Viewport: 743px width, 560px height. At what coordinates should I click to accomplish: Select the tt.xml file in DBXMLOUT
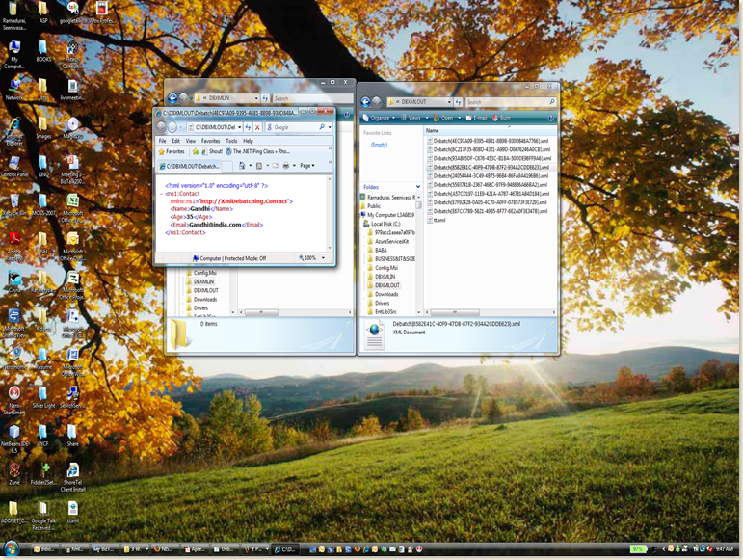click(x=437, y=220)
